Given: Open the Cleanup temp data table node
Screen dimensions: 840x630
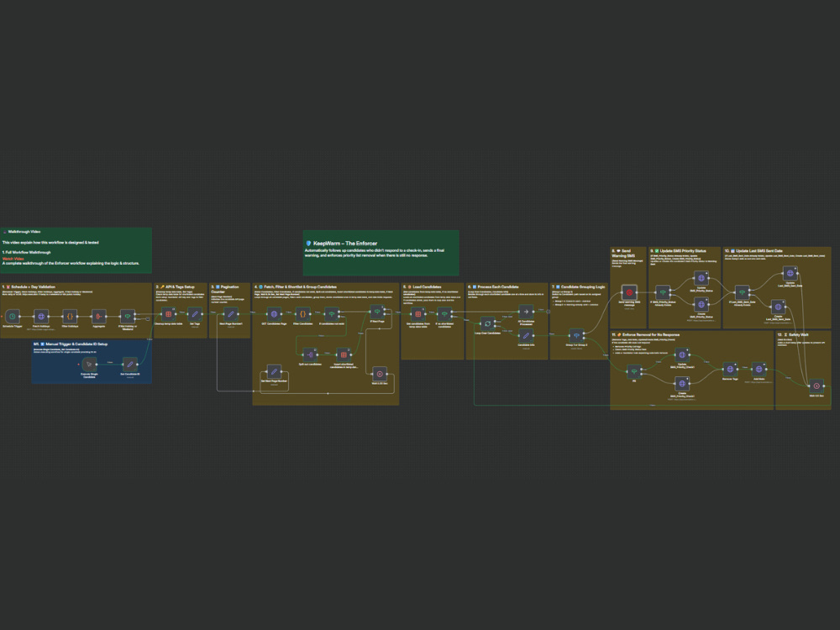Looking at the screenshot, I should [x=169, y=314].
